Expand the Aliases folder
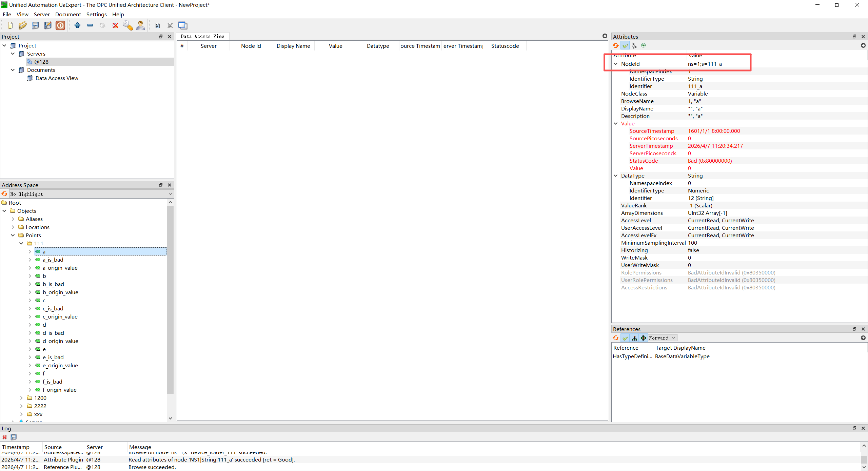This screenshot has height=471, width=868. (x=13, y=219)
